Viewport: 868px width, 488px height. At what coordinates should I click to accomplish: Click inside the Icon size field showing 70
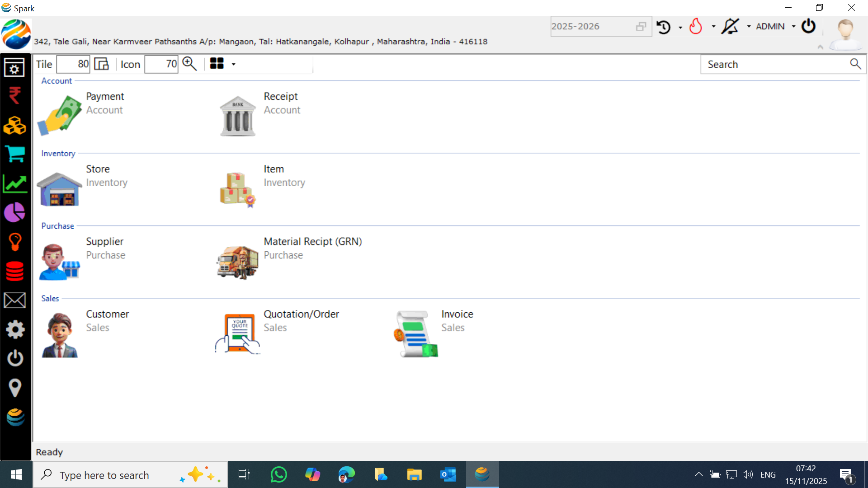coord(161,64)
